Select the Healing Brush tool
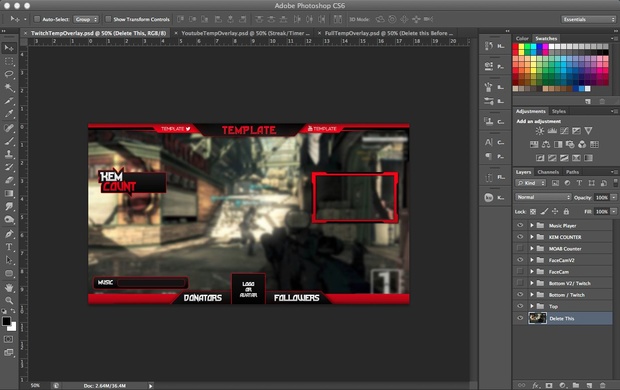Viewport: 620px width, 390px height. pos(9,128)
